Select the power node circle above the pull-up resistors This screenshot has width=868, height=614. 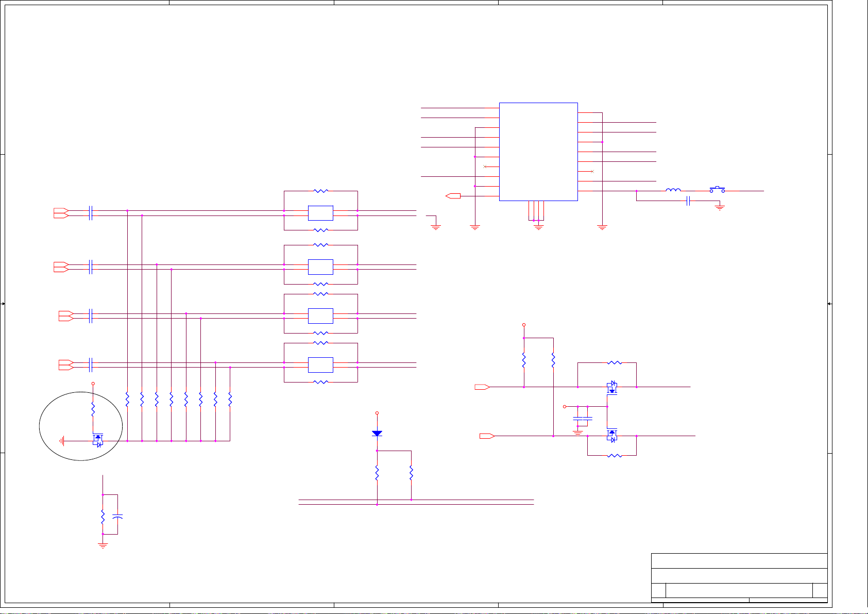[x=524, y=325]
